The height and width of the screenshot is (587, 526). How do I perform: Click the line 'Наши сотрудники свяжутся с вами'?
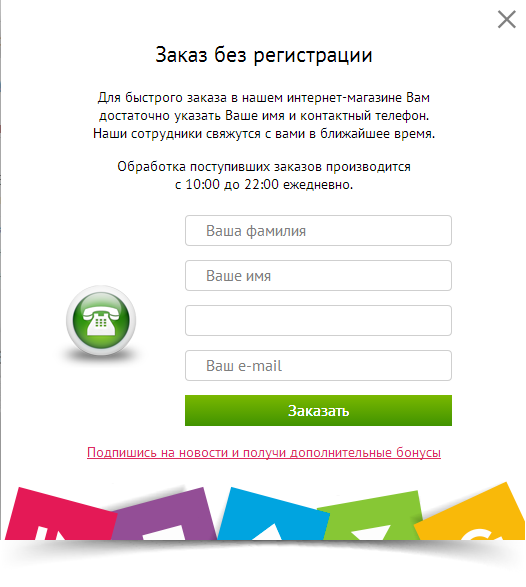[264, 134]
